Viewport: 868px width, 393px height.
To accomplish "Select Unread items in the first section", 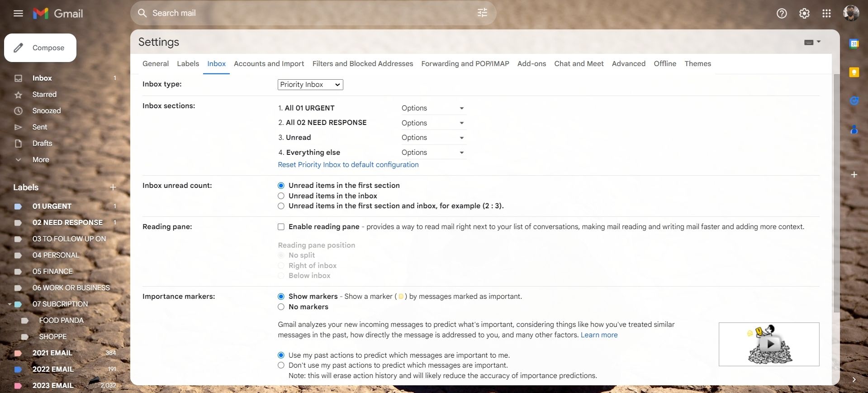I will [x=281, y=186].
